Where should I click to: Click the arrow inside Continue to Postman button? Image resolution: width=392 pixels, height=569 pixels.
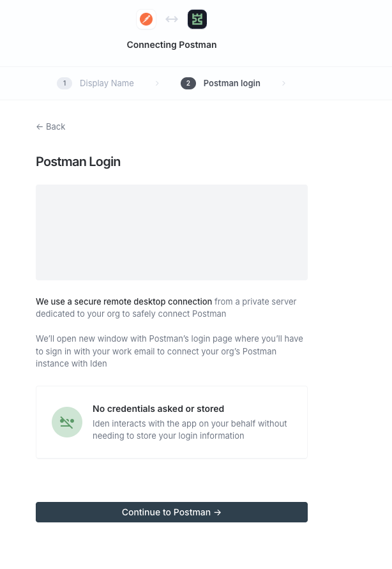click(218, 512)
